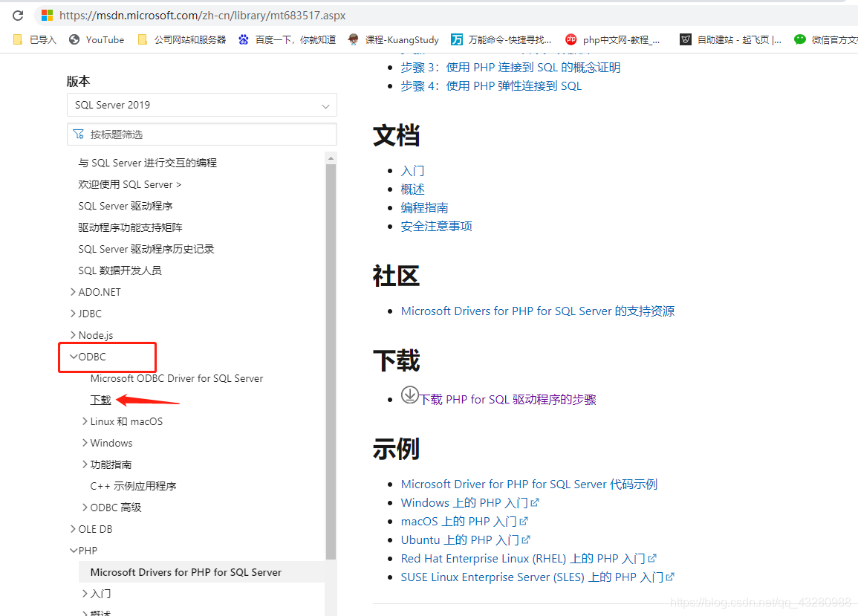Open the 入门 documentation link
858x616 pixels.
(412, 171)
